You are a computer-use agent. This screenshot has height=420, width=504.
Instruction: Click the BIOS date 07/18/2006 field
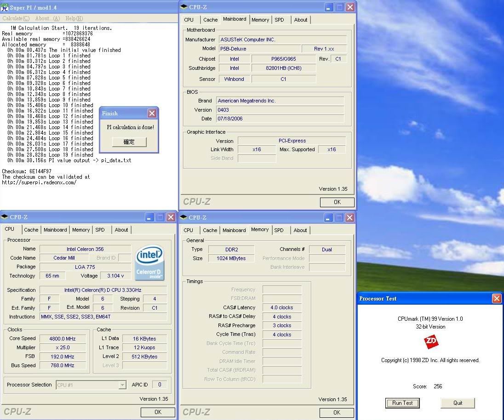click(280, 119)
